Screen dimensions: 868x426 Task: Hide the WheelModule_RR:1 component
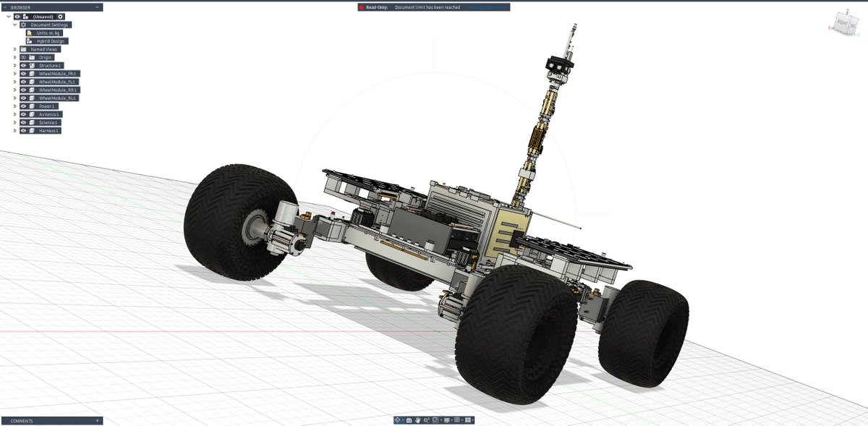[x=23, y=90]
